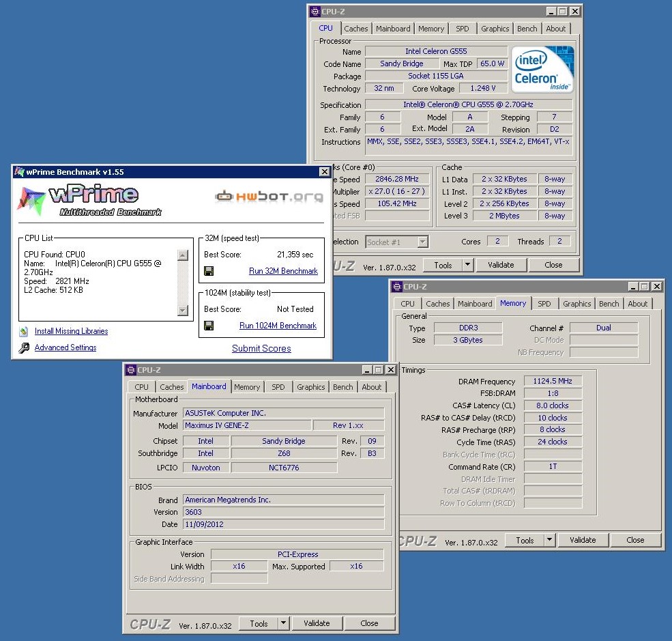Click the Maximus IV GENE-Z model field
Image resolution: width=672 pixels, height=641 pixels.
[x=247, y=425]
